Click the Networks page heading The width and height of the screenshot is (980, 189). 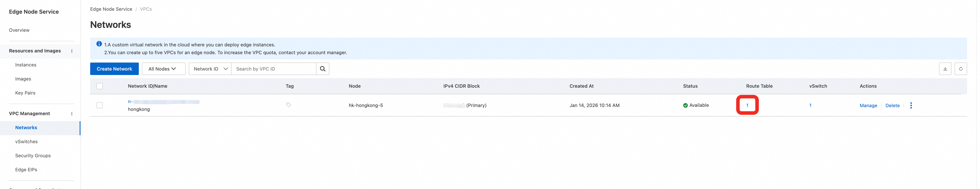111,25
